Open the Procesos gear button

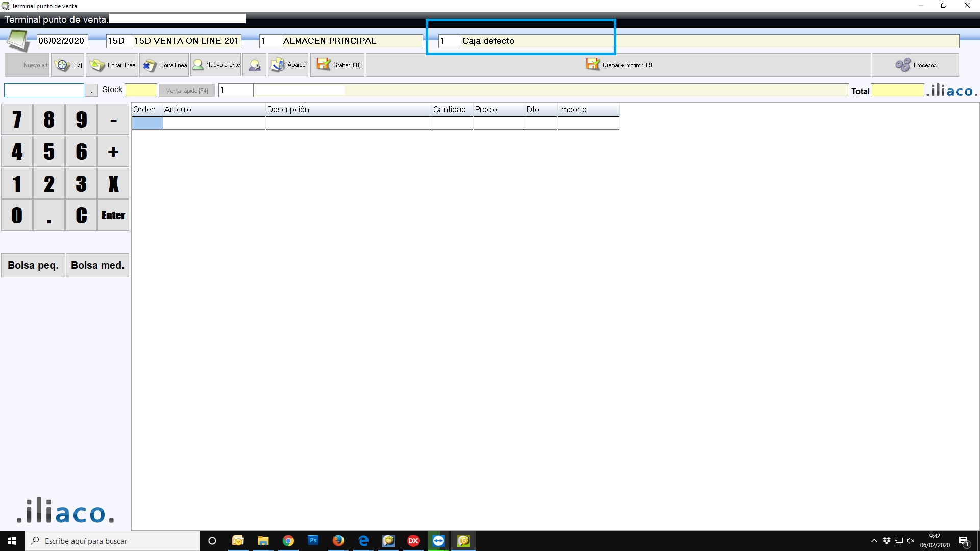coord(915,65)
